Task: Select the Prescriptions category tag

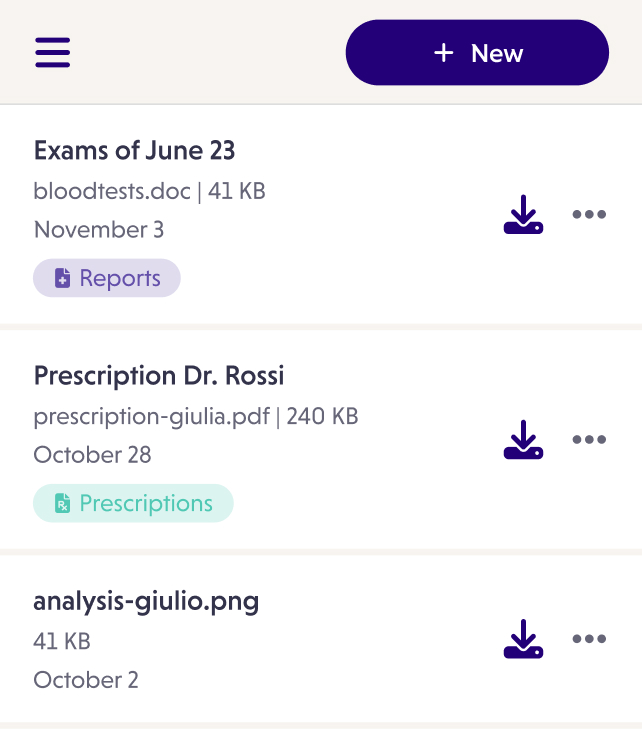Action: (133, 503)
